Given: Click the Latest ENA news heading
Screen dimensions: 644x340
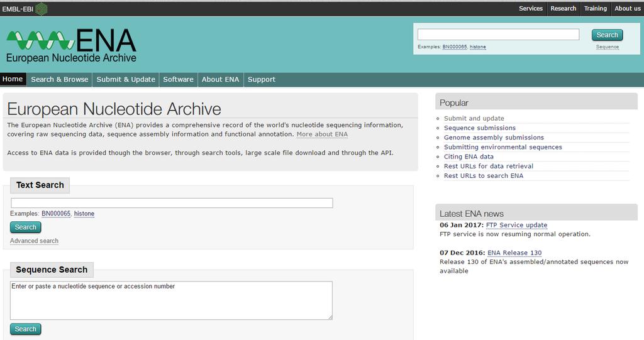Looking at the screenshot, I should point(472,214).
